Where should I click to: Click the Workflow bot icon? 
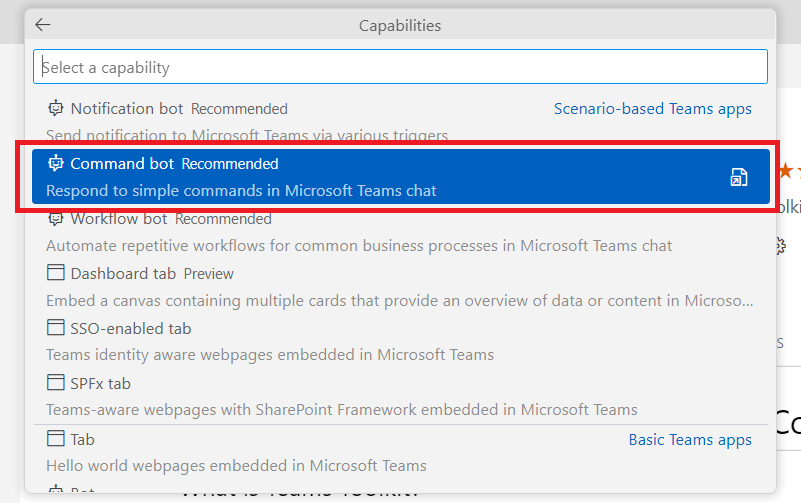point(56,218)
